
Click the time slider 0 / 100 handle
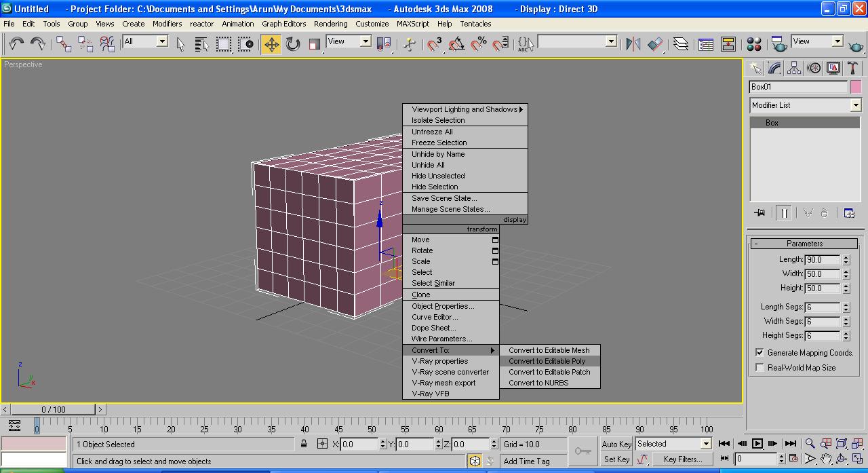(x=54, y=409)
